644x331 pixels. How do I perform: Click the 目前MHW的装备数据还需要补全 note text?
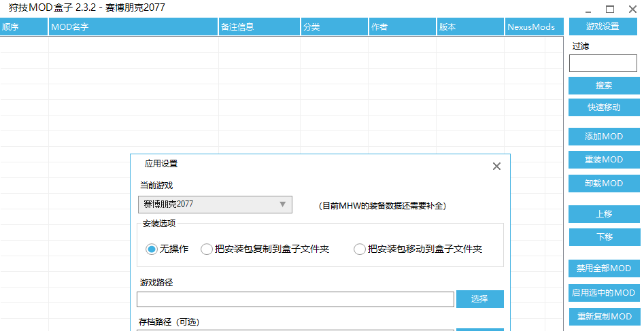pyautogui.click(x=382, y=206)
